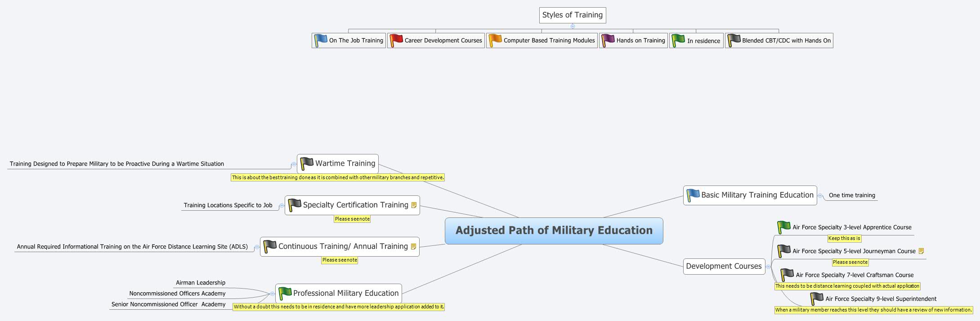Click the 'review of new information' yellow label
Screen dimensions: 980x321
click(x=873, y=310)
